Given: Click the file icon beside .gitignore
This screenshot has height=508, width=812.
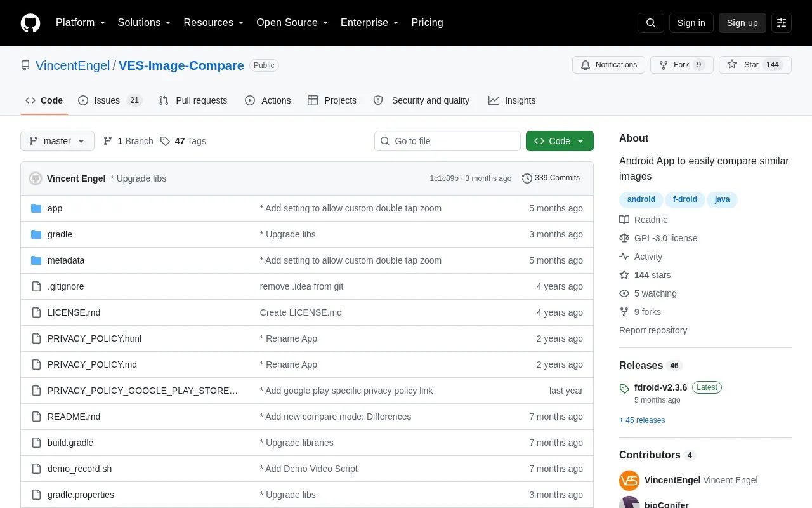Looking at the screenshot, I should (36, 286).
